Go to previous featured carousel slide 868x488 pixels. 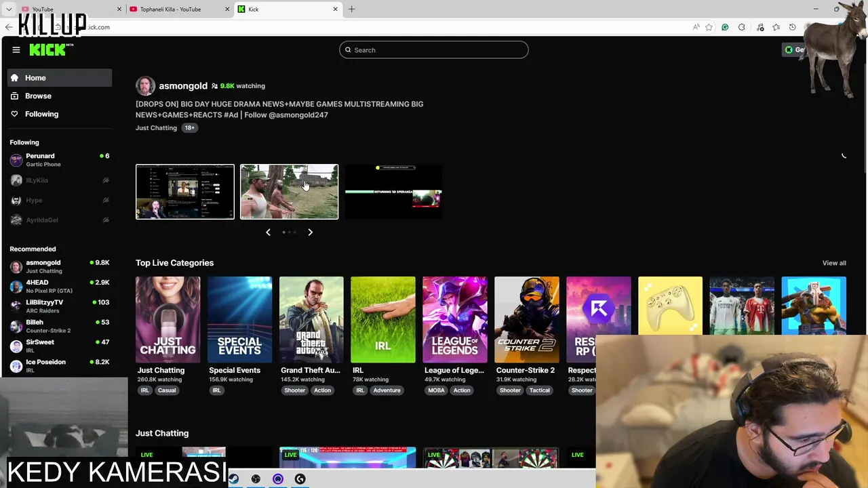tap(268, 232)
